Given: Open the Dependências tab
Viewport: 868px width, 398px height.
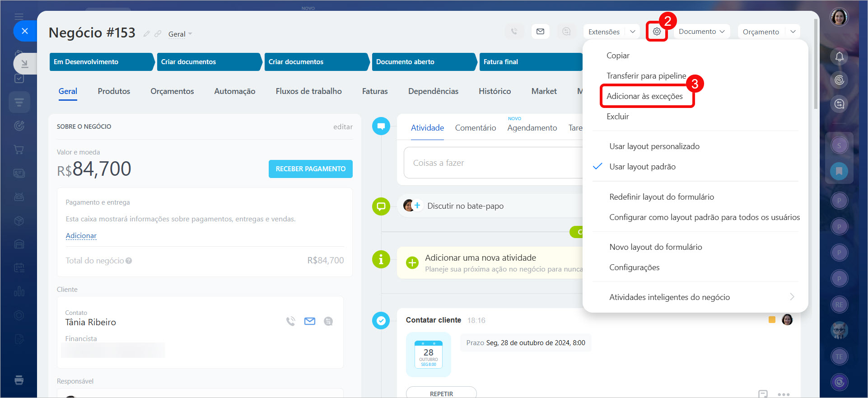Looking at the screenshot, I should point(433,91).
